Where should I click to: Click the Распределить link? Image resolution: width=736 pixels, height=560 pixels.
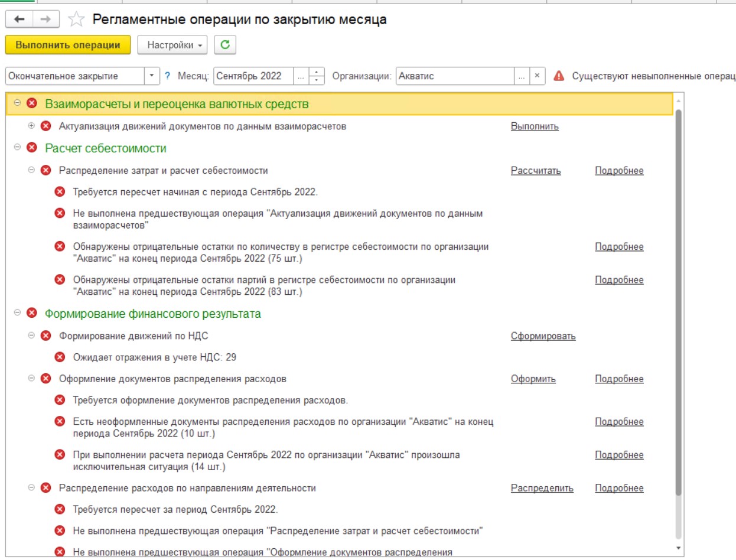[542, 488]
